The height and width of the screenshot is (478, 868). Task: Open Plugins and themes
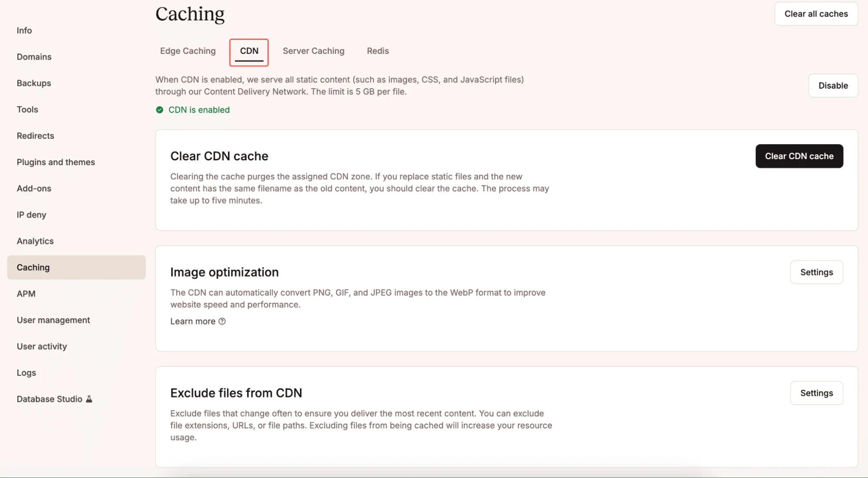pos(56,162)
